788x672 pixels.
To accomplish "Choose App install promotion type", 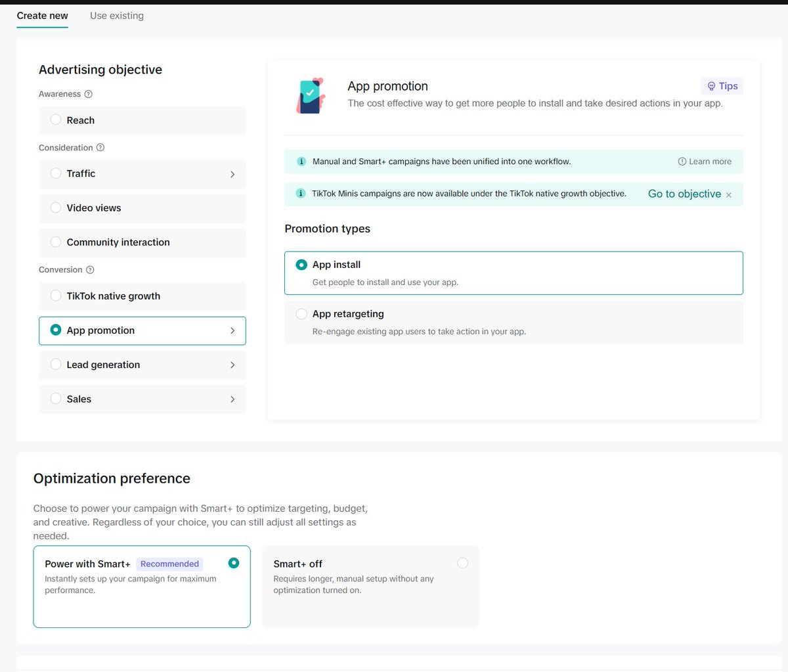I will coord(514,273).
